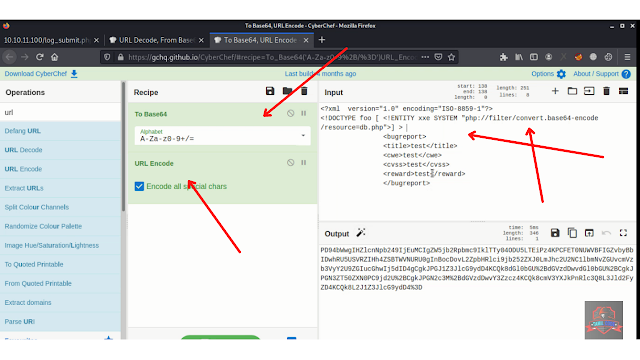Select Image Hue/Saturation/Lightness operation
This screenshot has width=640, height=360.
click(60, 245)
